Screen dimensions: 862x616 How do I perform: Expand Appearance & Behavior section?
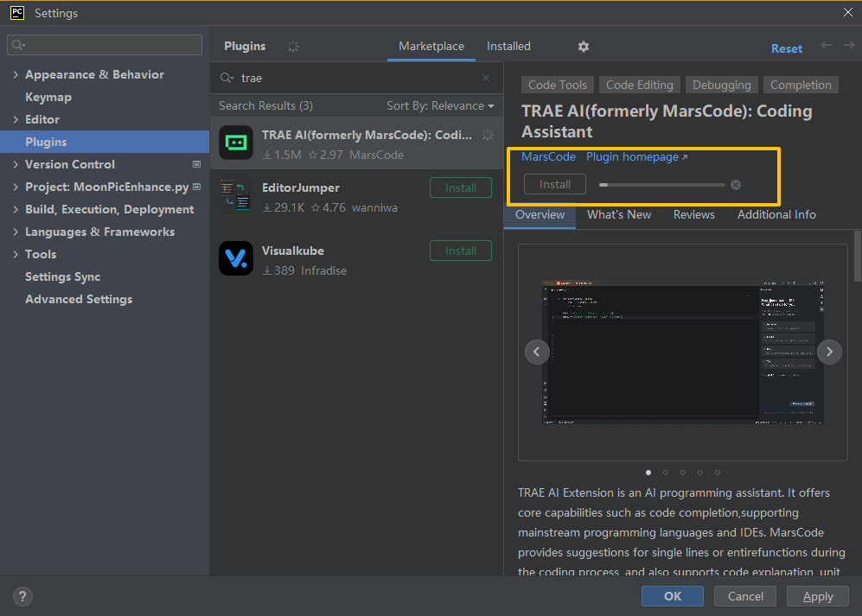tap(16, 75)
